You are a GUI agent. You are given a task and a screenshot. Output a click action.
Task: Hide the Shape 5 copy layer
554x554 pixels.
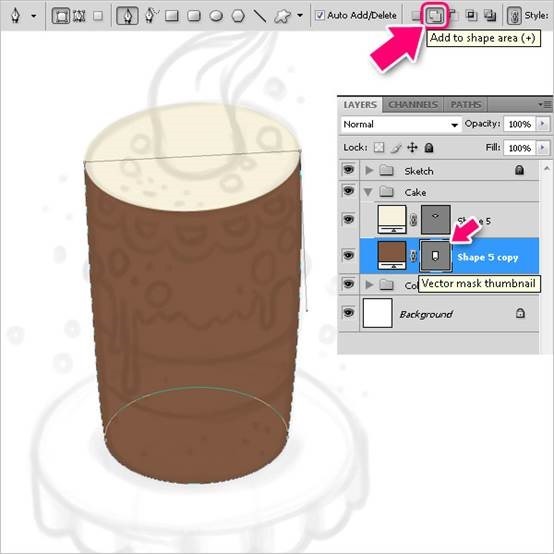click(x=348, y=255)
